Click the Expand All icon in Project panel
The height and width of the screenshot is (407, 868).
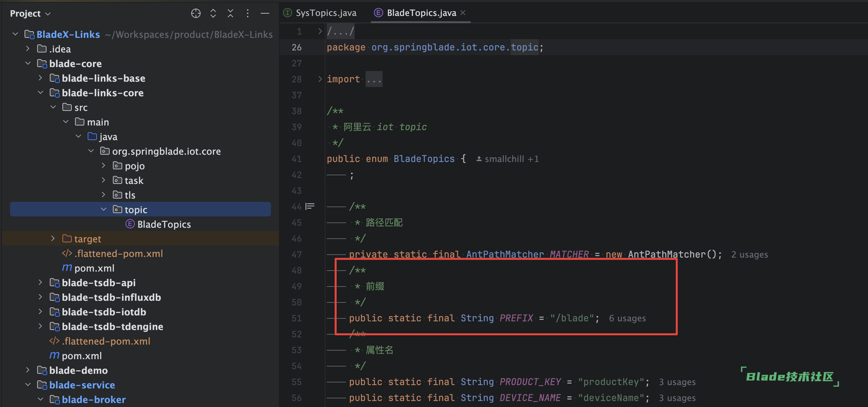coord(213,14)
